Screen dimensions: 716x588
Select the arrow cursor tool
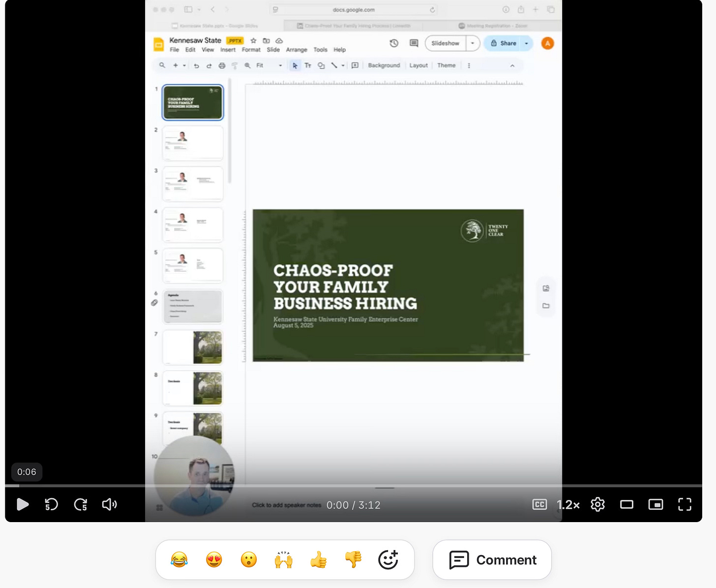295,65
